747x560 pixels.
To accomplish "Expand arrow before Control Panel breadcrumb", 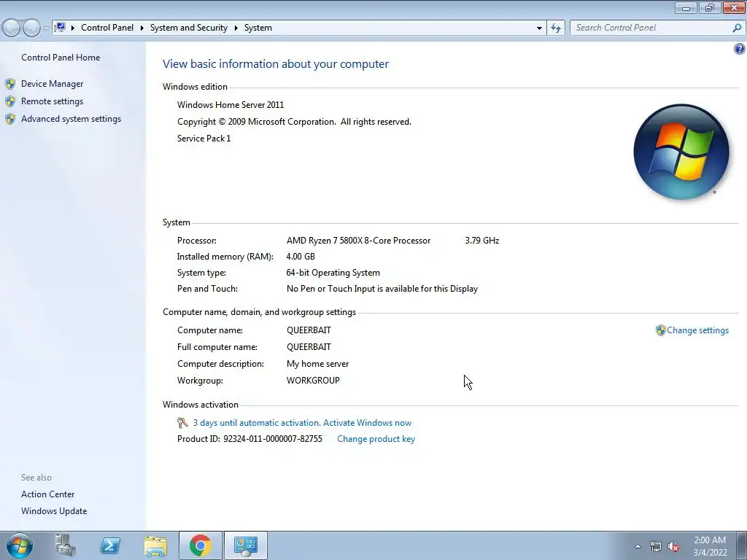I will tap(73, 28).
